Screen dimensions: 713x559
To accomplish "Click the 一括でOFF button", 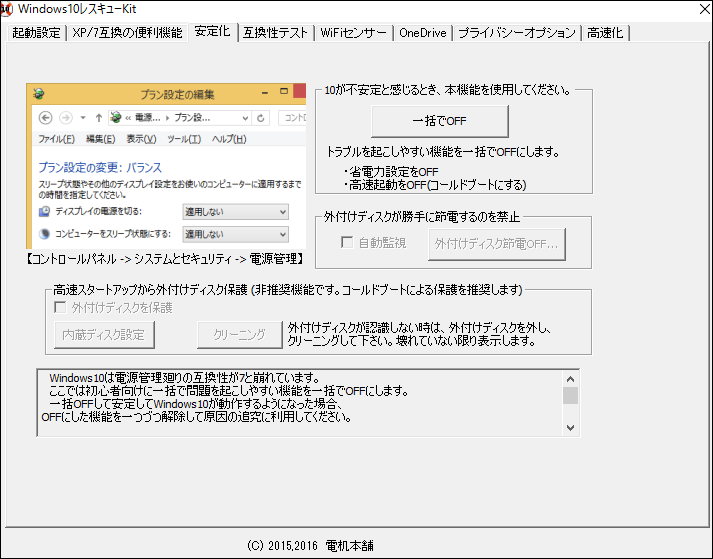I will point(440,121).
